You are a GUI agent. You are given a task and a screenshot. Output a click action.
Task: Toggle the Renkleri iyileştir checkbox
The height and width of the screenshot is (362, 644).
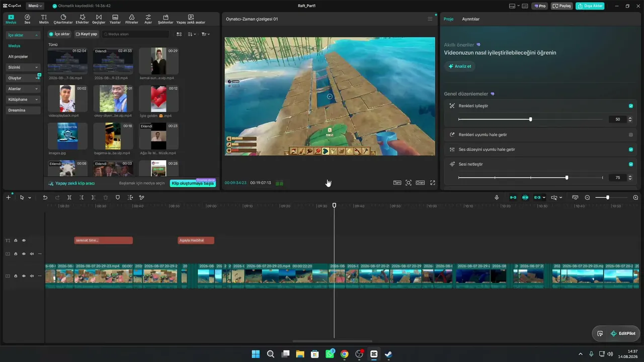[631, 106]
